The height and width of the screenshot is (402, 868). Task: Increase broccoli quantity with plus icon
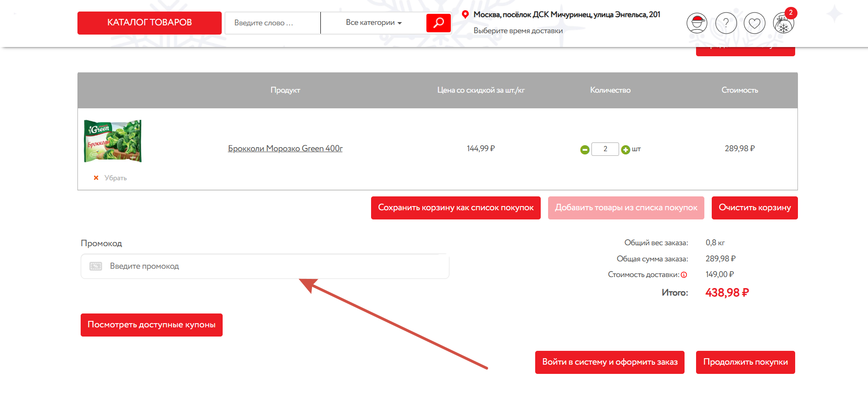626,150
